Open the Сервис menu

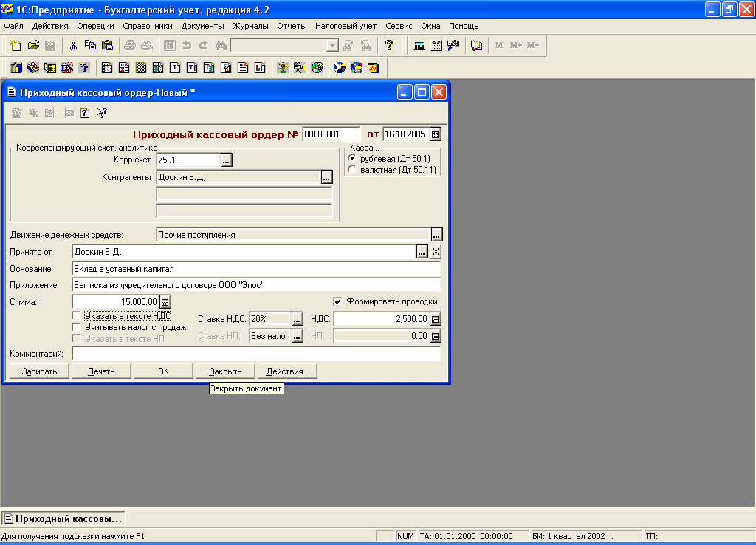coord(399,26)
